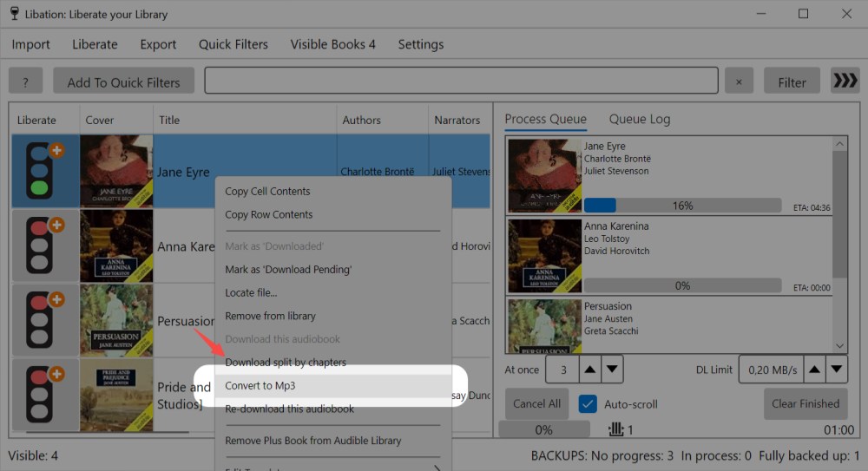Click the Jane Eyre cover in the library table

[x=116, y=171]
